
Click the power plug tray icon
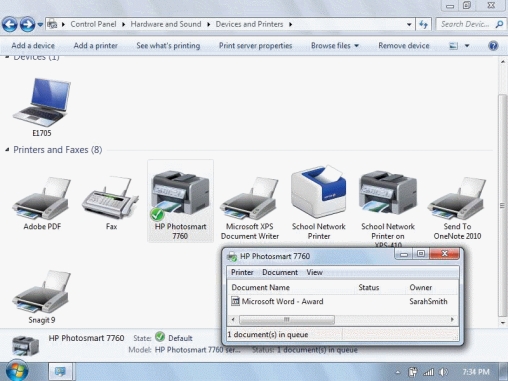click(x=413, y=372)
